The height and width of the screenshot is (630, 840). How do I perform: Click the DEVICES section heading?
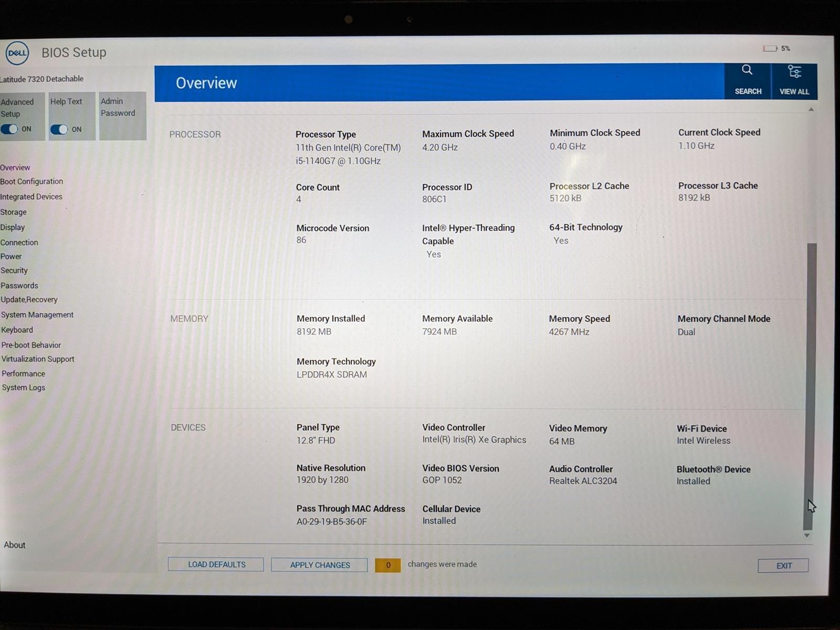(188, 427)
